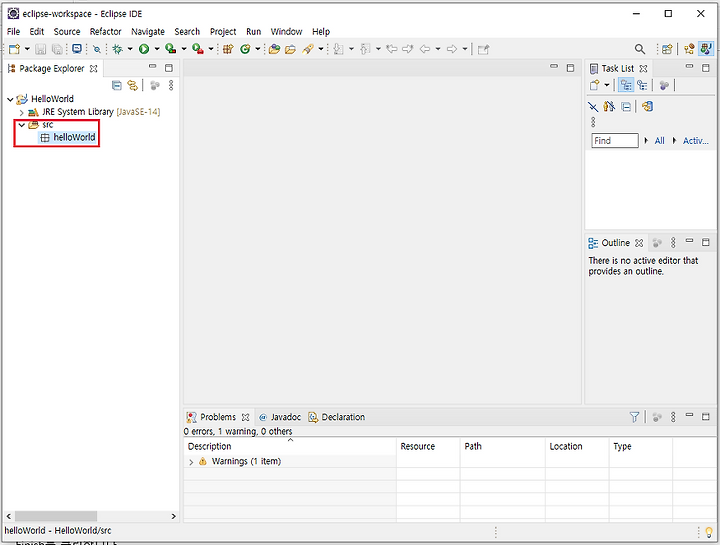This screenshot has width=720, height=545.
Task: Click Synchronize Changed in Task List
Action: click(647, 107)
